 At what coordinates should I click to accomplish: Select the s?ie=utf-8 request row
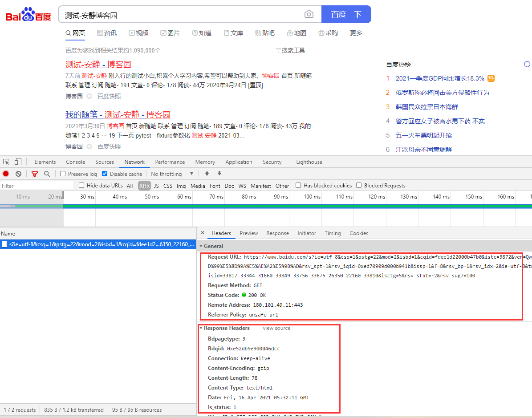(x=97, y=244)
